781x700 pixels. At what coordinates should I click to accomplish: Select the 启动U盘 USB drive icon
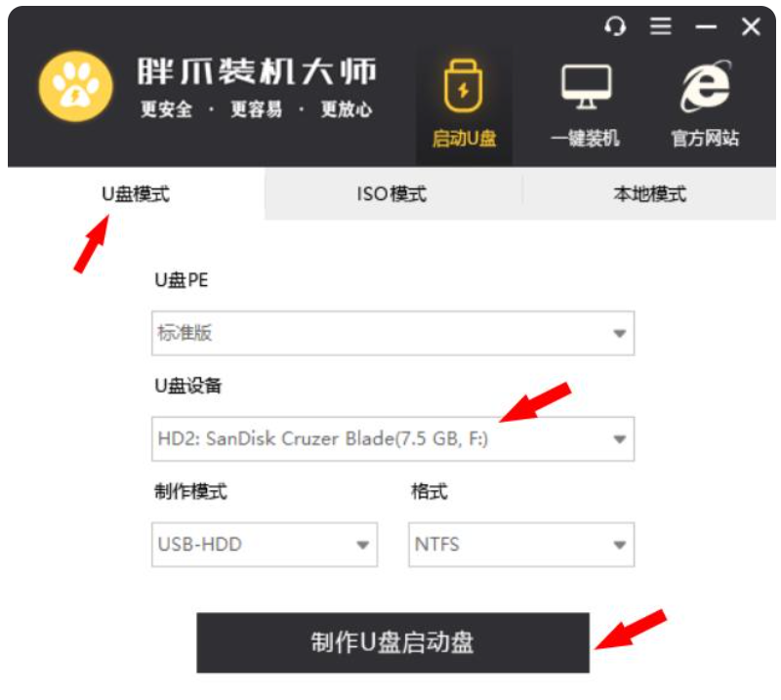coord(463,86)
